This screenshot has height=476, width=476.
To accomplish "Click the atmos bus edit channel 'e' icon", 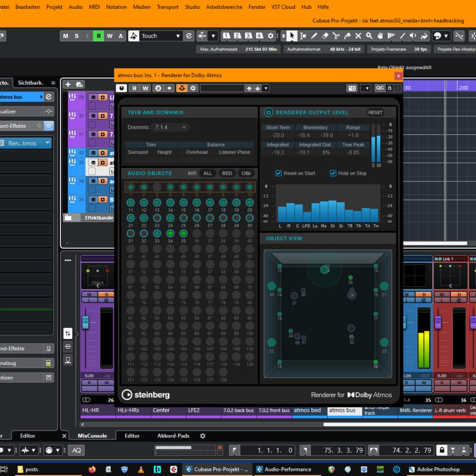I will [x=48, y=97].
